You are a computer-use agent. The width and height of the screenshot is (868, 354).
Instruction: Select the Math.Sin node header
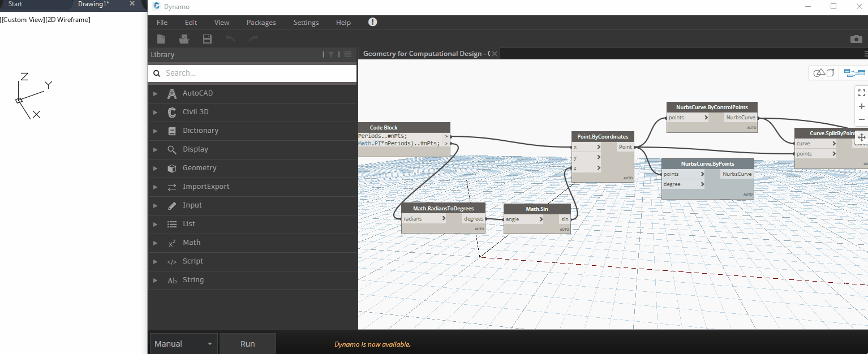point(537,209)
